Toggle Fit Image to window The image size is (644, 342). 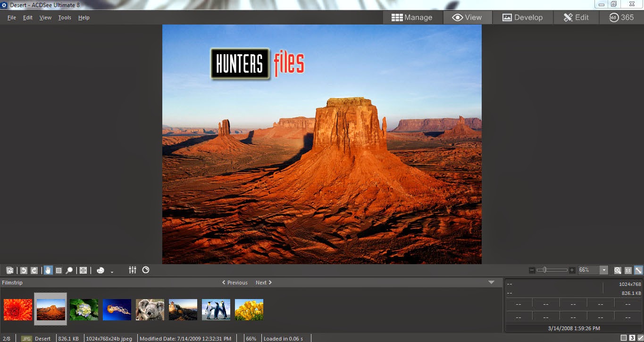point(638,270)
